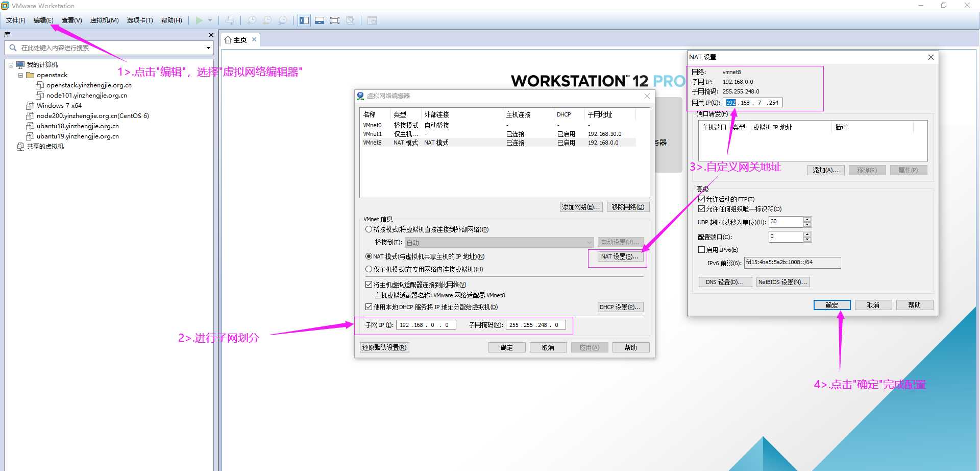980x471 pixels.
Task: Open the 选项卡(T) menu
Action: click(x=140, y=20)
